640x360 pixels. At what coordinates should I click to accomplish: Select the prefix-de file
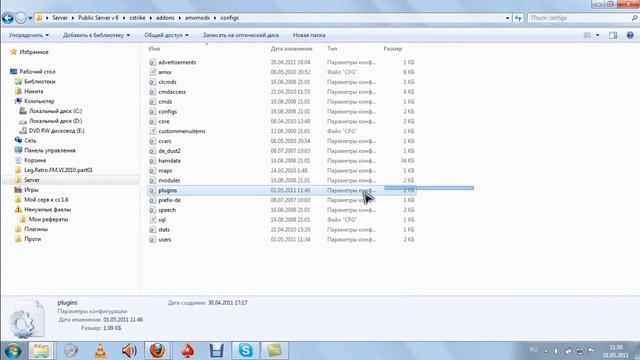coord(169,200)
